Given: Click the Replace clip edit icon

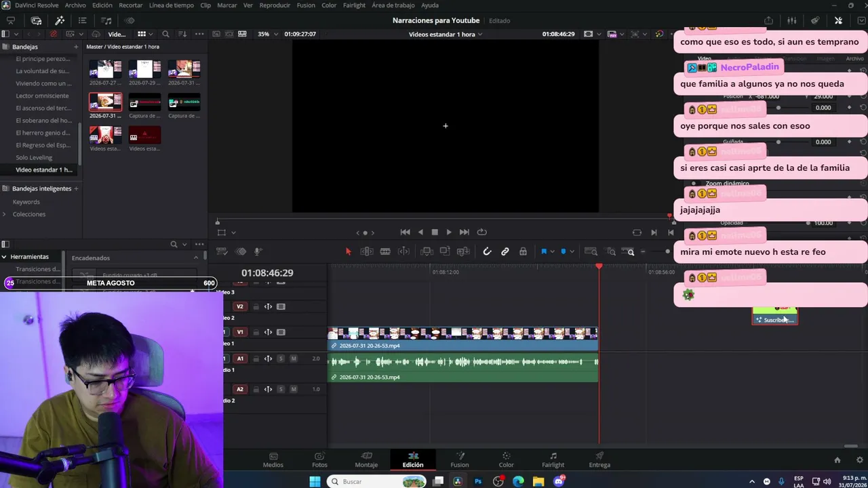Looking at the screenshot, I should click(463, 252).
